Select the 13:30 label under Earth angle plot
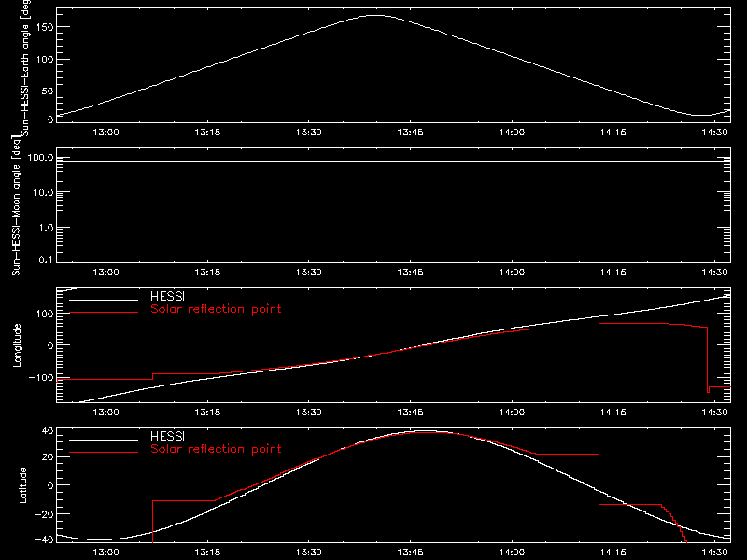 (309, 133)
